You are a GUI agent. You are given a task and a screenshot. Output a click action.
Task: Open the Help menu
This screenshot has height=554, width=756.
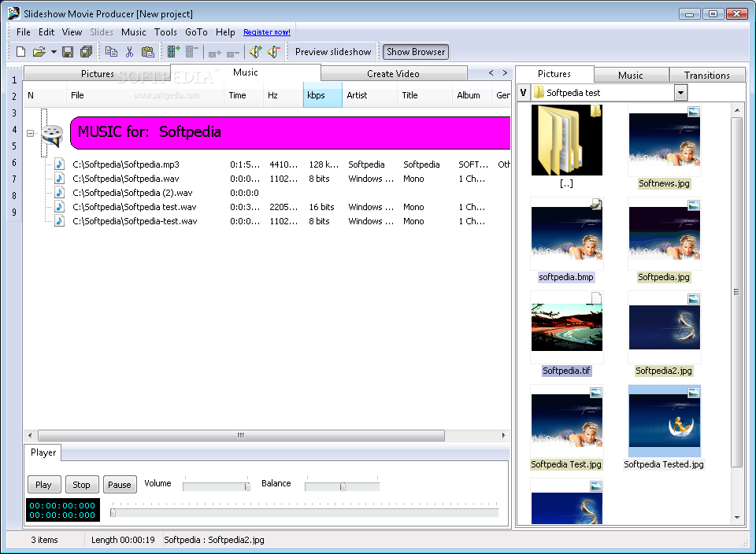click(x=225, y=32)
